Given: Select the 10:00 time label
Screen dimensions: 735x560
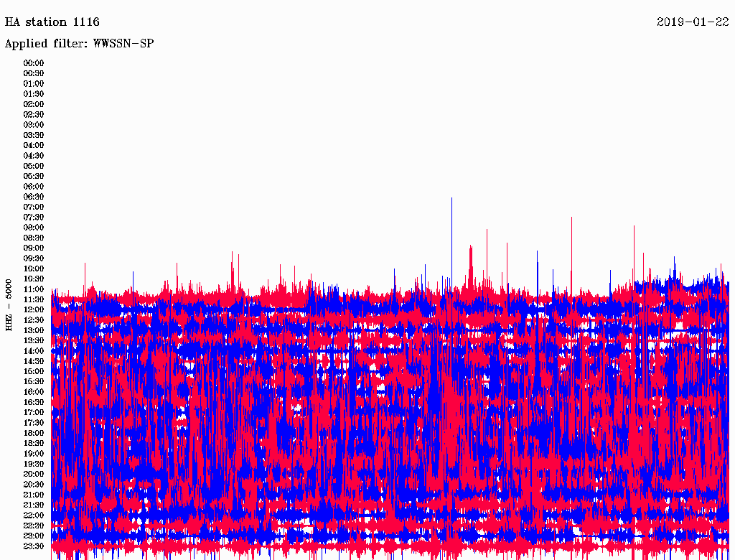Looking at the screenshot, I should tap(34, 269).
